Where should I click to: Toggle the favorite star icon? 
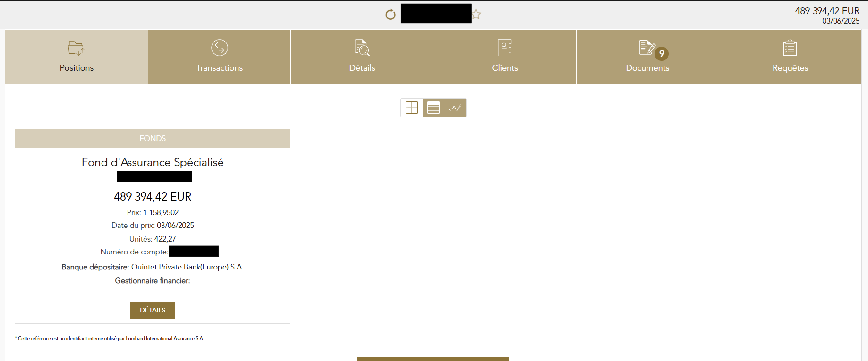477,15
